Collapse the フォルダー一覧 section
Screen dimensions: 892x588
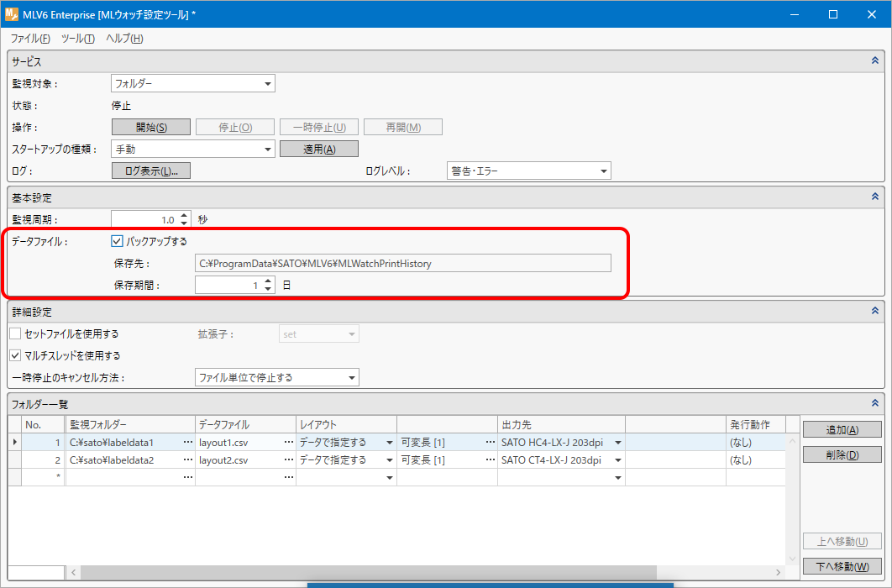(x=875, y=403)
